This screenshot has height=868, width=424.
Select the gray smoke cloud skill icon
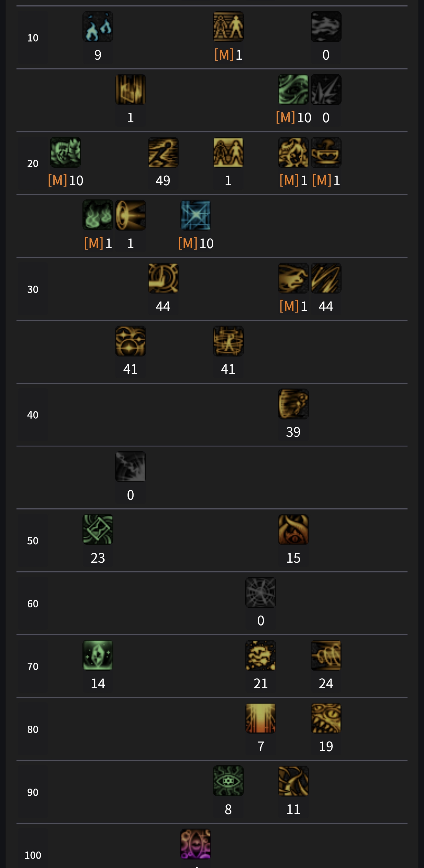coord(326,27)
